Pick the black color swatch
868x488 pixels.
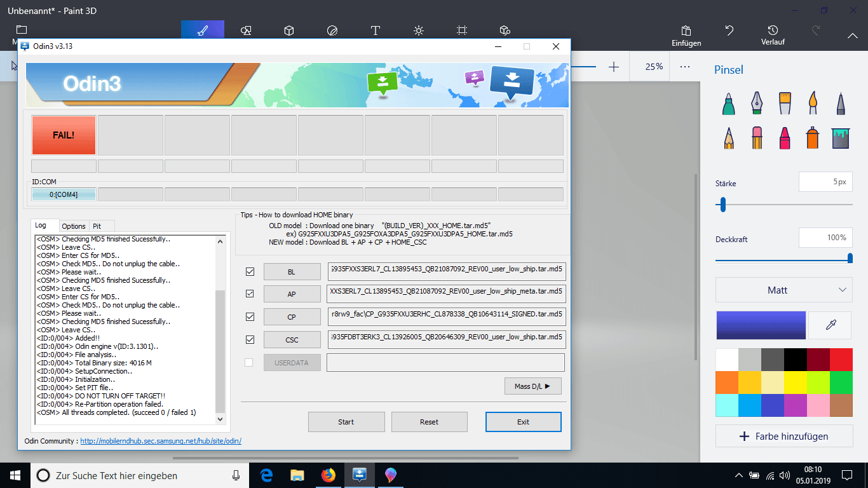tap(796, 359)
